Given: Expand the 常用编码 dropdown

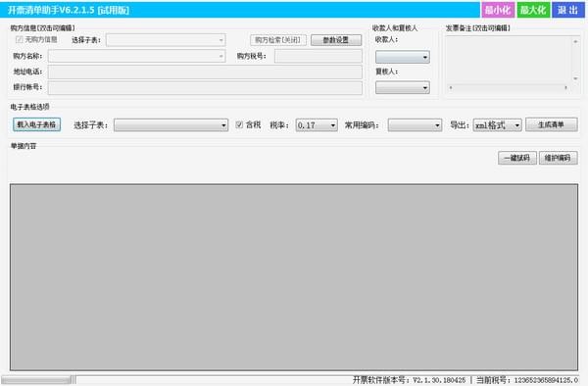Looking at the screenshot, I should coord(415,125).
